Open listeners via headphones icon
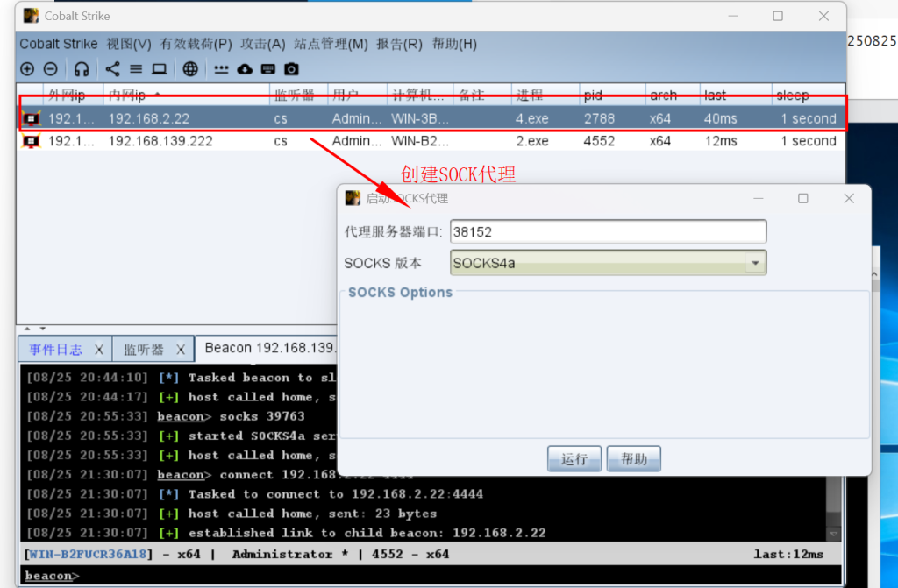The image size is (898, 588). point(82,69)
